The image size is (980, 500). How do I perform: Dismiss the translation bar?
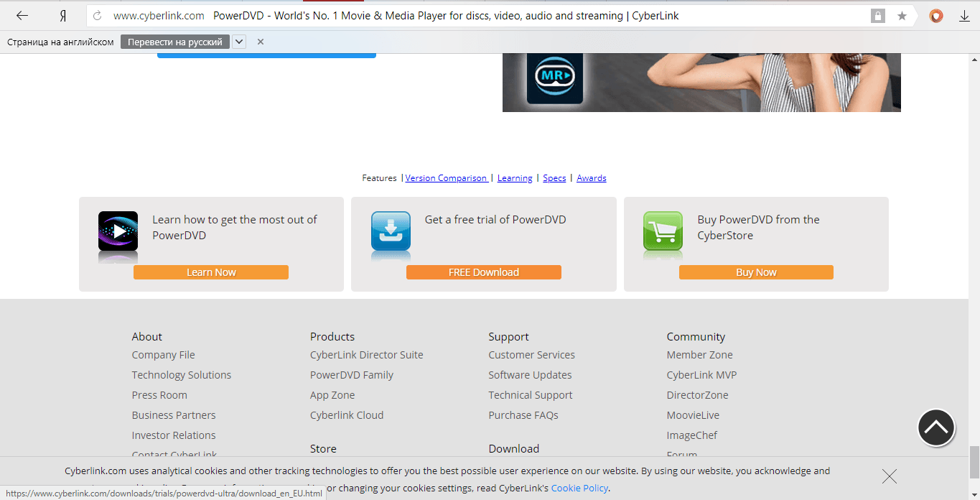261,42
